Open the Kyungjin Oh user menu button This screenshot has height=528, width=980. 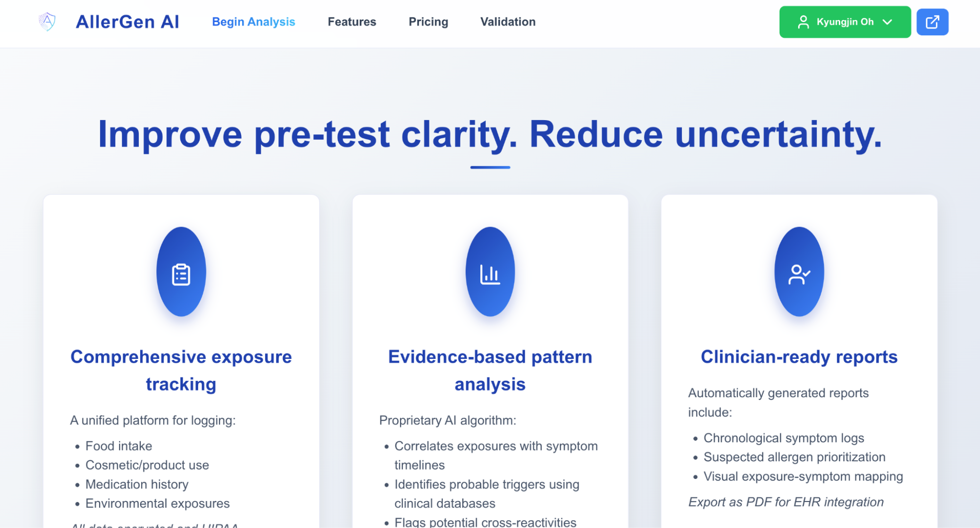(845, 22)
